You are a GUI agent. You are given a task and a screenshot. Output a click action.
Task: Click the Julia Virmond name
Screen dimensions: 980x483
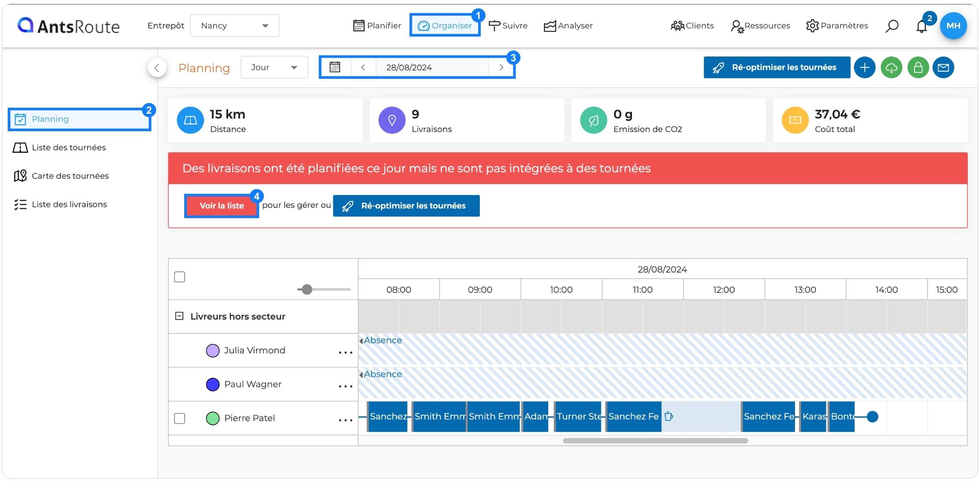[255, 351]
